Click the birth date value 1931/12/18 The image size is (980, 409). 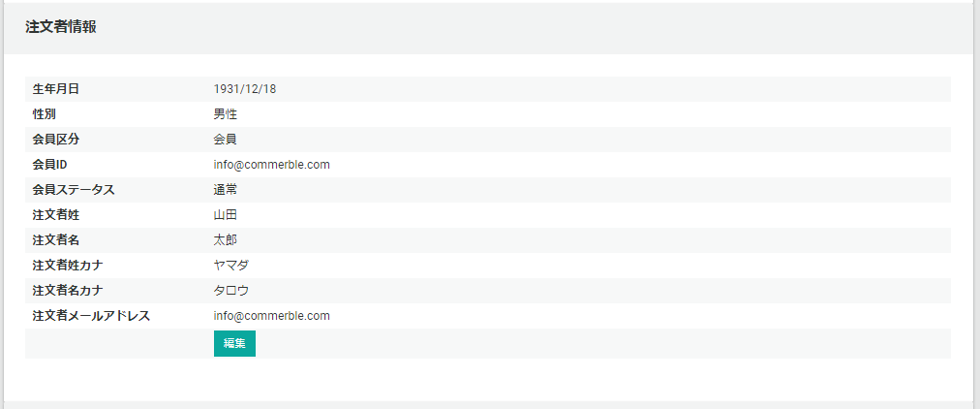coord(245,89)
